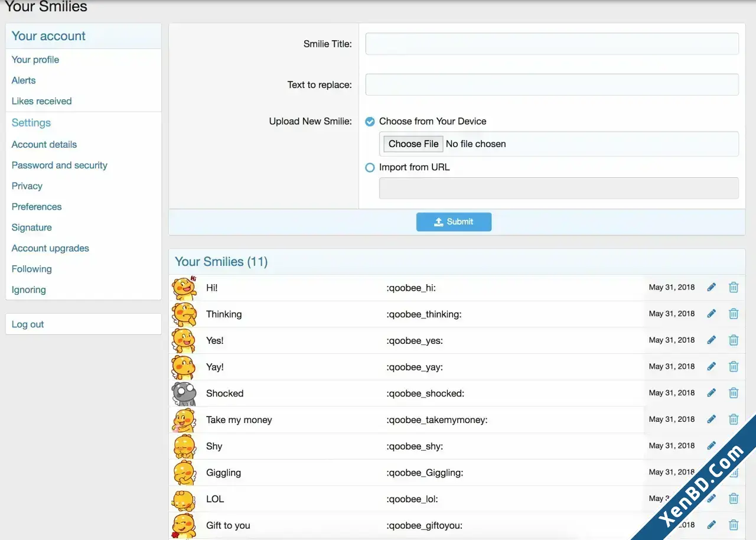Edit the Yes! smilie
756x540 pixels.
(711, 340)
